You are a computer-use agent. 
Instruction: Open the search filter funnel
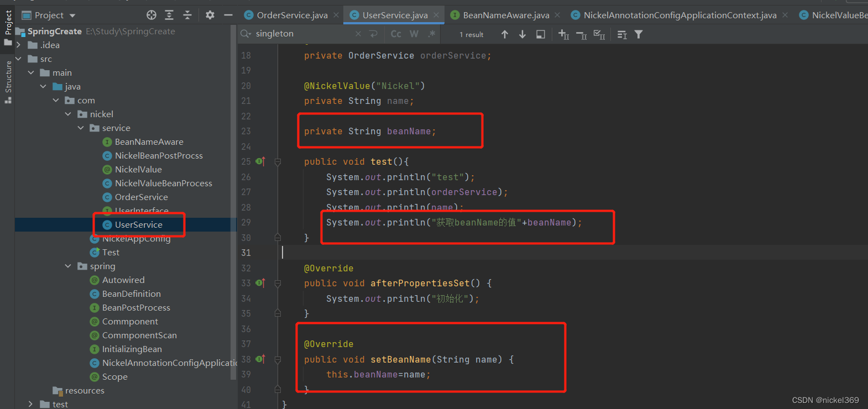click(639, 34)
